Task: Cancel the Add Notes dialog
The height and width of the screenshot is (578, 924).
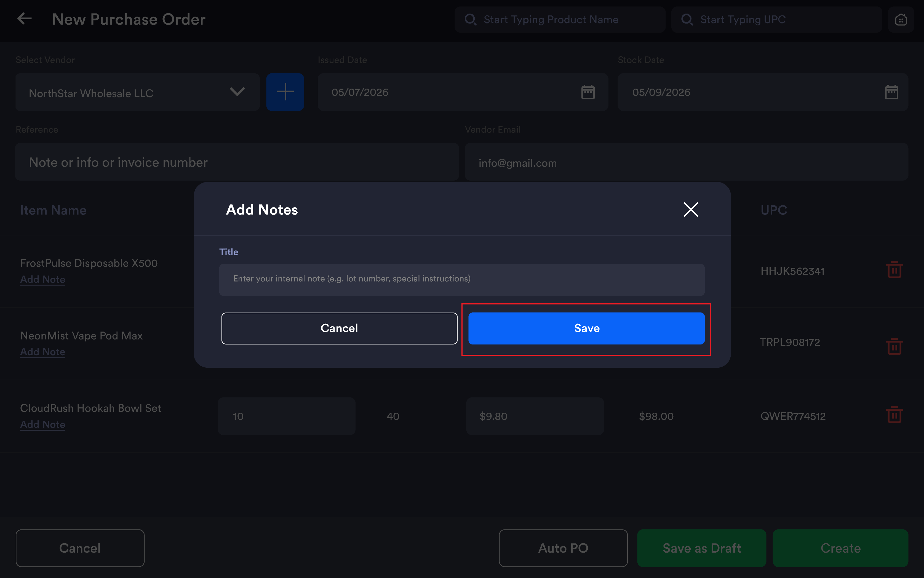Action: click(339, 328)
